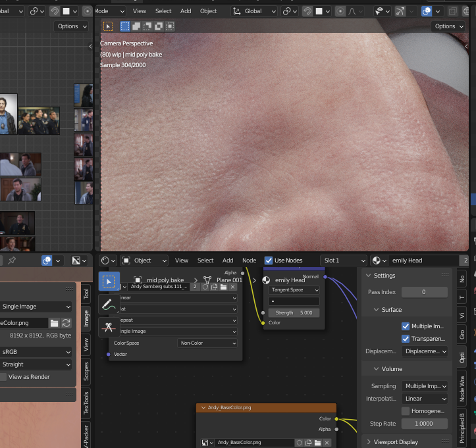Toggle snapping magnet in 3D viewport header
Viewport: 476px width, 448px height.
307,11
